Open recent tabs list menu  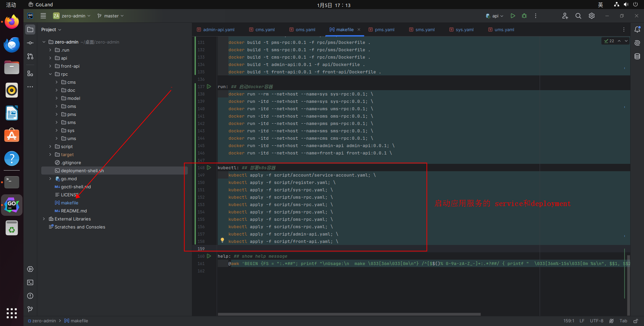click(624, 29)
